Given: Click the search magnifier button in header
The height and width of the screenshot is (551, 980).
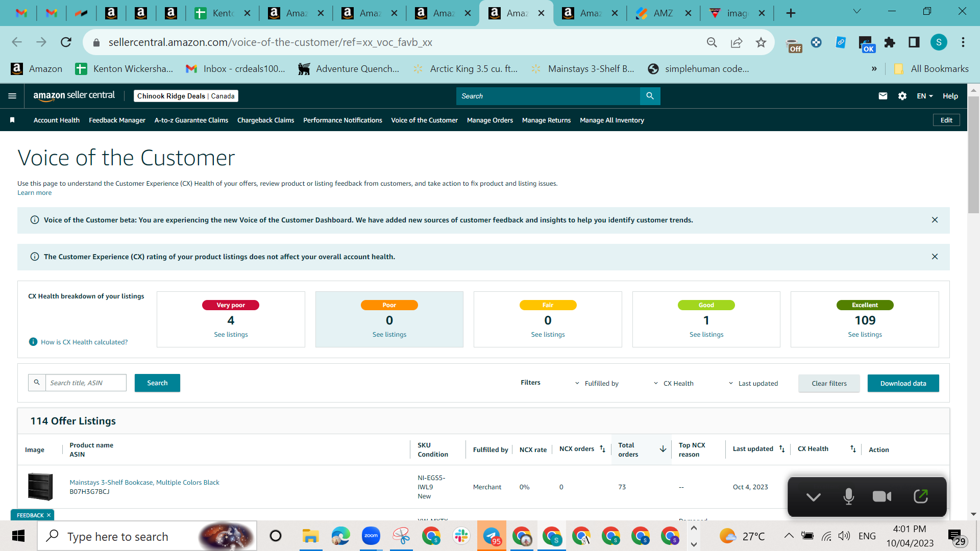Looking at the screenshot, I should coord(650,96).
